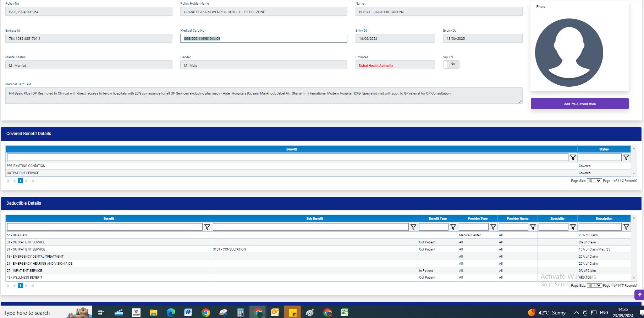Click the Sub Benefit filter text box

coord(310,227)
